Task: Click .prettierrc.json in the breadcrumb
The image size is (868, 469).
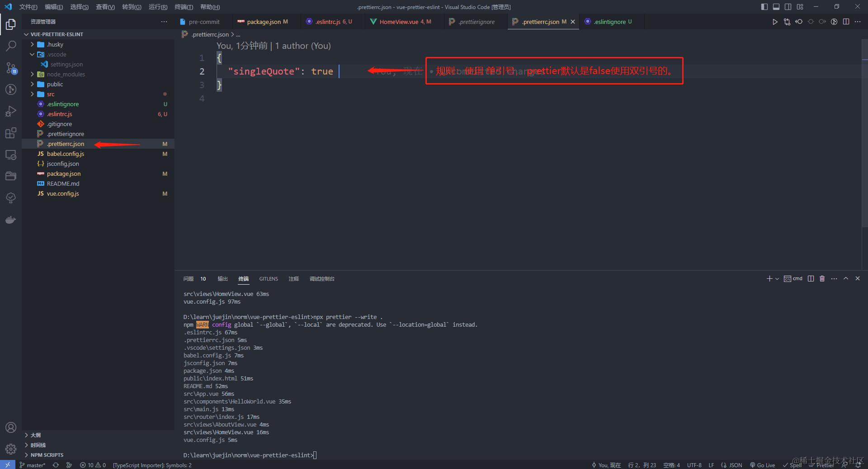Action: coord(210,34)
